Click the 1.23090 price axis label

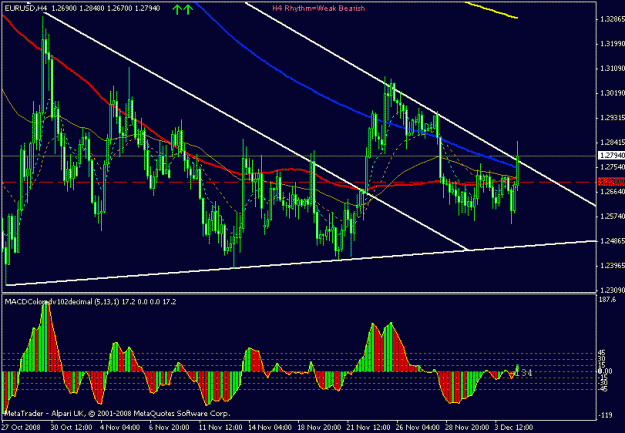[x=612, y=290]
